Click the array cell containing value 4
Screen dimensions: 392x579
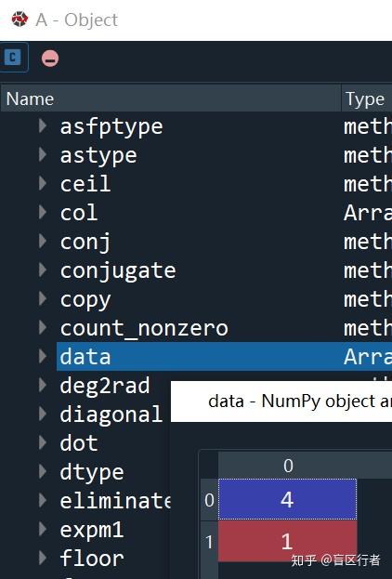tap(287, 499)
